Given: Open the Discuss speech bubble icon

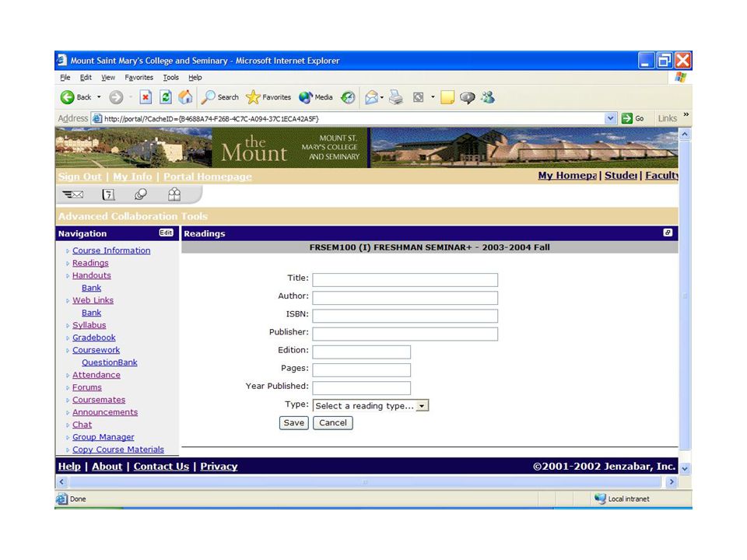Looking at the screenshot, I should (468, 98).
